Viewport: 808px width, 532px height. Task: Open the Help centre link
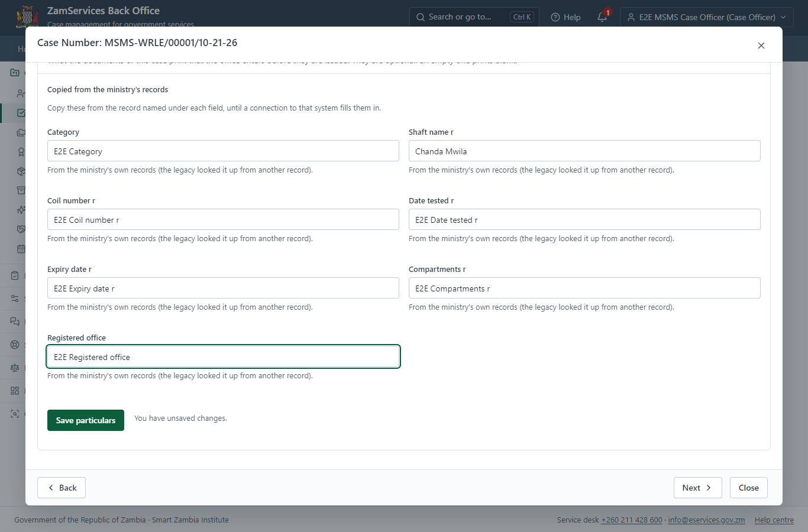coord(774,520)
